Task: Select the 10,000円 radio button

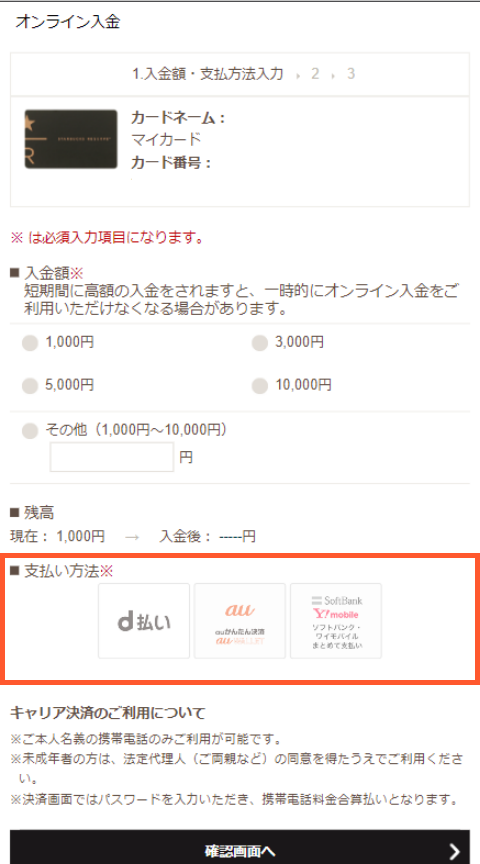Action: [x=260, y=386]
